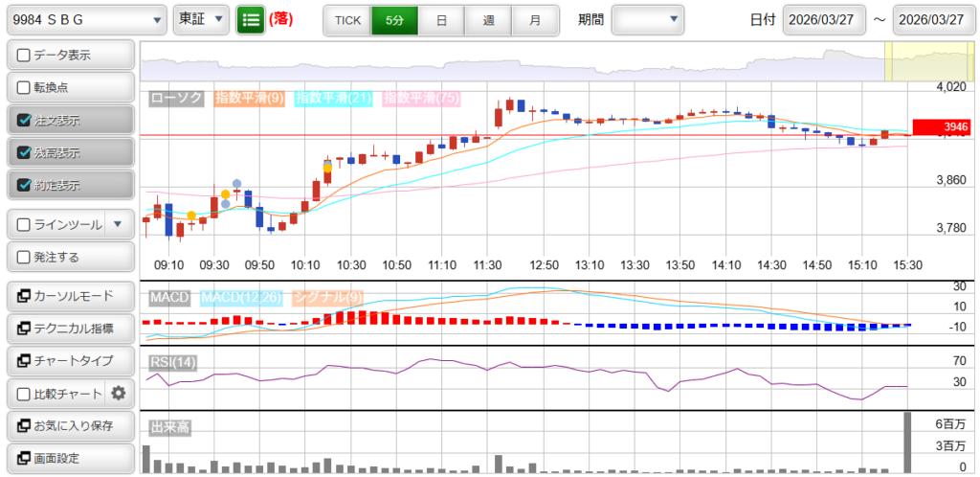Open テクニカル指標 settings window

(x=69, y=328)
